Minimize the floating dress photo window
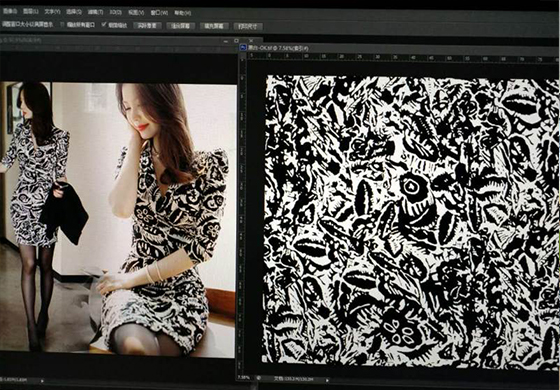The height and width of the screenshot is (390, 560). (226, 41)
